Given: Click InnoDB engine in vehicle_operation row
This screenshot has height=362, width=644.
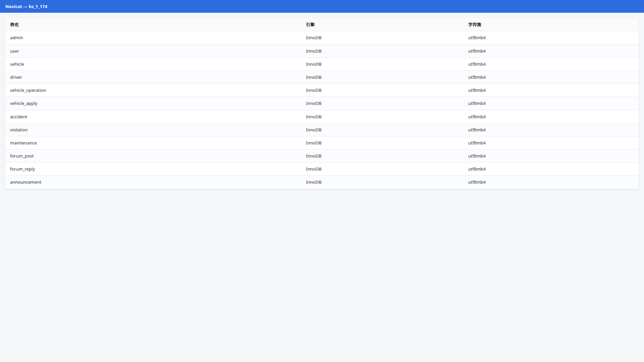Looking at the screenshot, I should tap(314, 90).
